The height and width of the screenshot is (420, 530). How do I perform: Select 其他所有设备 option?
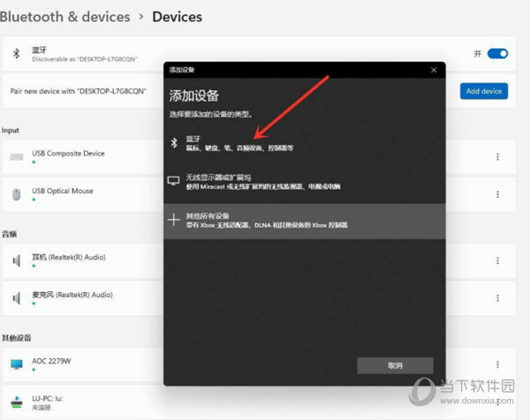[x=304, y=221]
